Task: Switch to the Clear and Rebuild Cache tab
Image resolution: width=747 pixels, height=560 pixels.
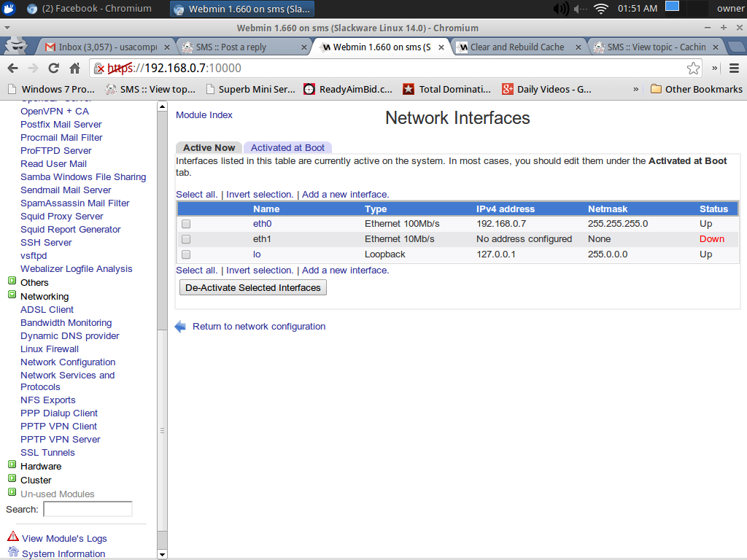Action: (x=516, y=47)
